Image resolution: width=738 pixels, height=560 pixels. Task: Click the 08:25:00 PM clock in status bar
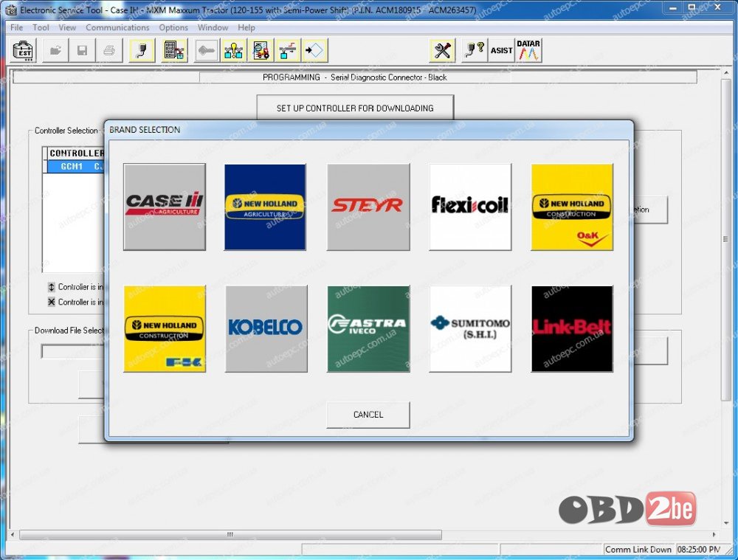698,549
